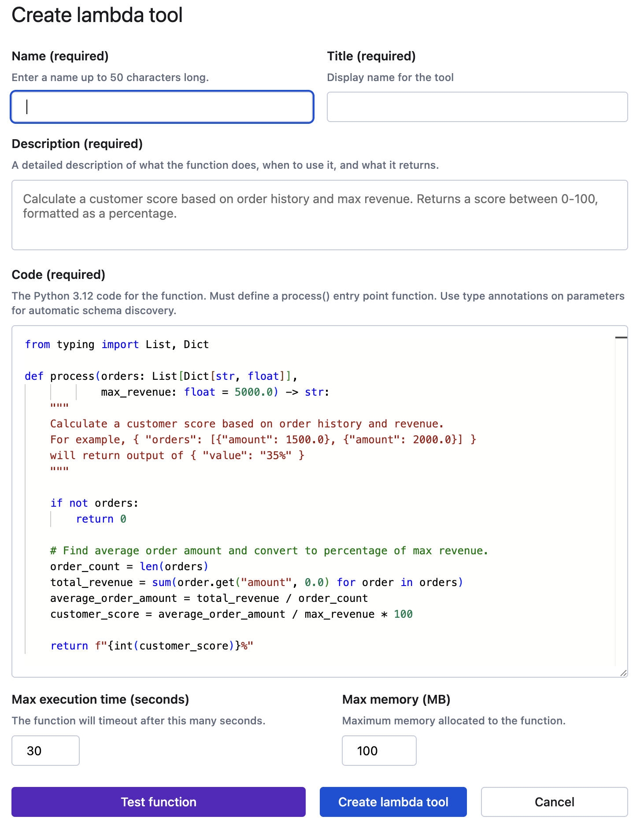
Task: Cancel the lambda tool creation
Action: pos(554,802)
